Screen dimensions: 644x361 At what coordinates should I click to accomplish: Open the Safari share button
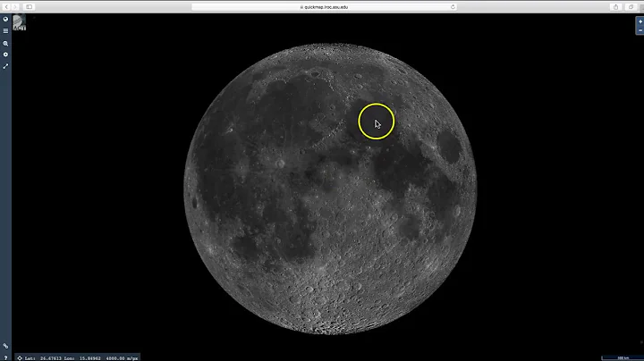coord(615,7)
